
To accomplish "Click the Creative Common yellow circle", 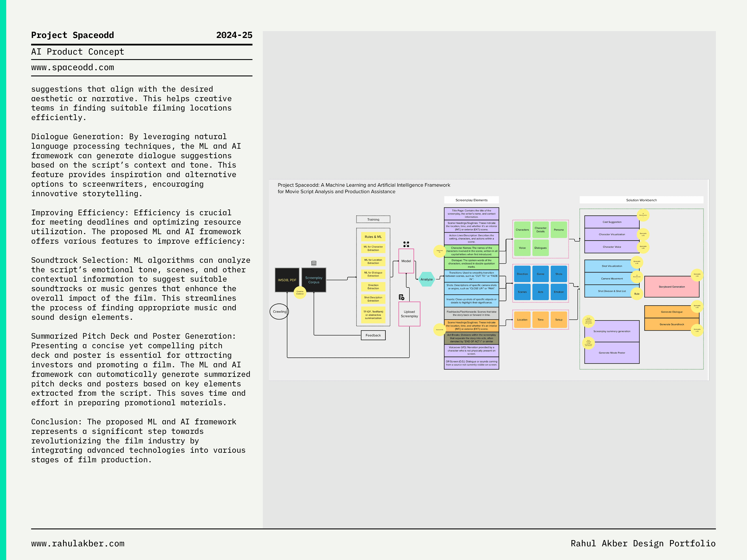I will 300,292.
